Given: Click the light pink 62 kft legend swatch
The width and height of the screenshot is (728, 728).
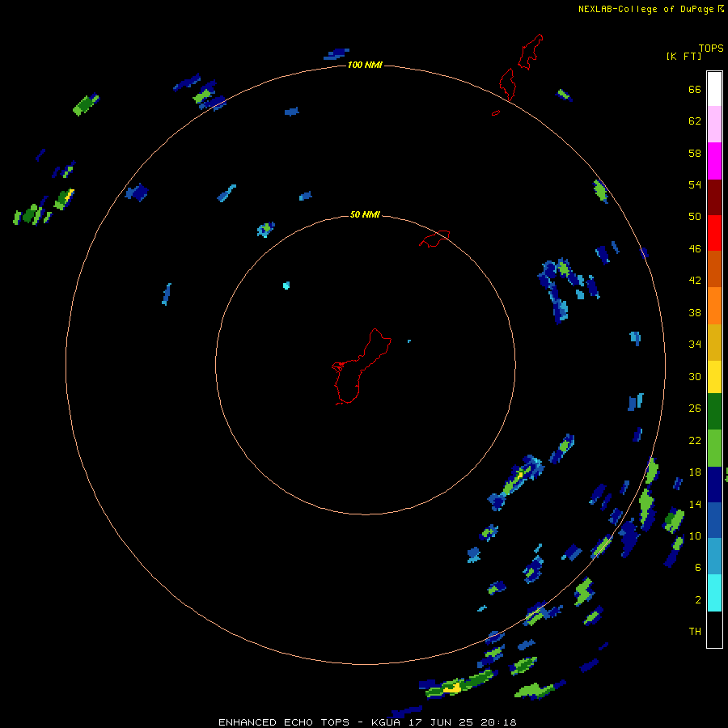Looking at the screenshot, I should click(x=714, y=125).
